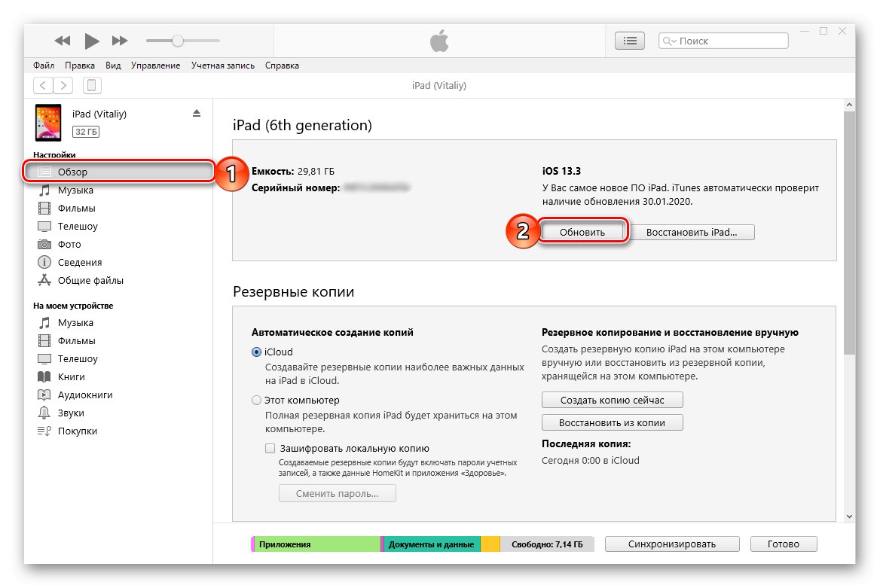The image size is (880, 588).
Task: Click the fast-forward playback icon
Action: point(120,41)
